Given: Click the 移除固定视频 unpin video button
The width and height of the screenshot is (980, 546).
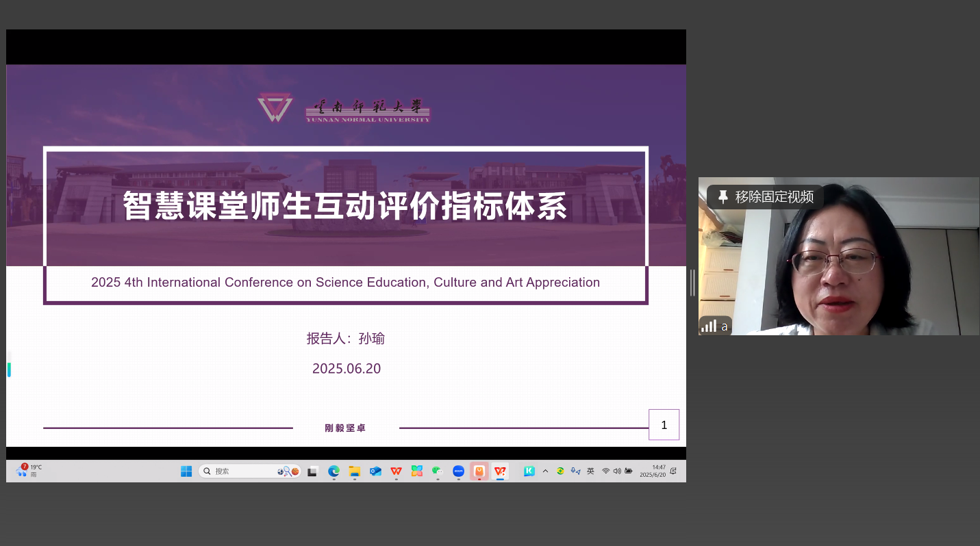Looking at the screenshot, I should click(x=774, y=197).
